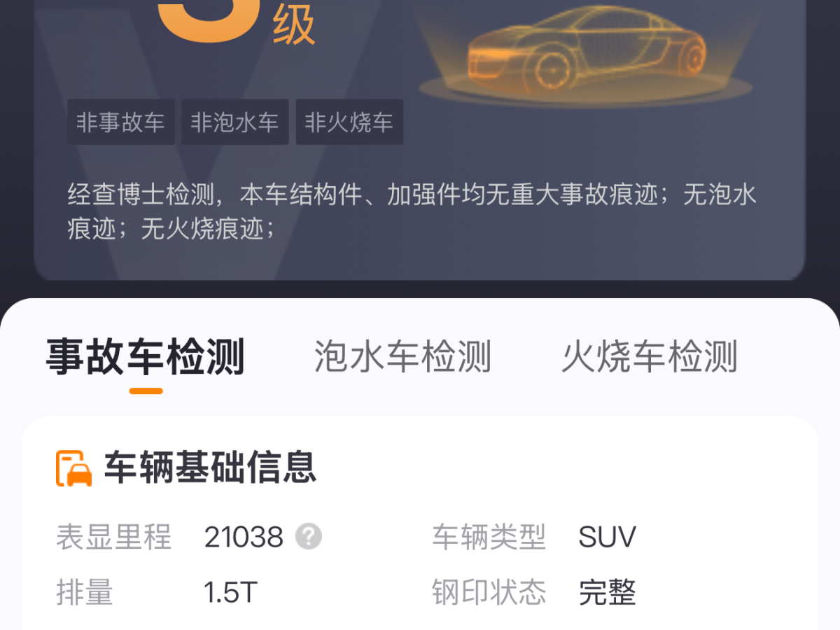Tap the 车辆类型 field label
840x630 pixels.
489,538
